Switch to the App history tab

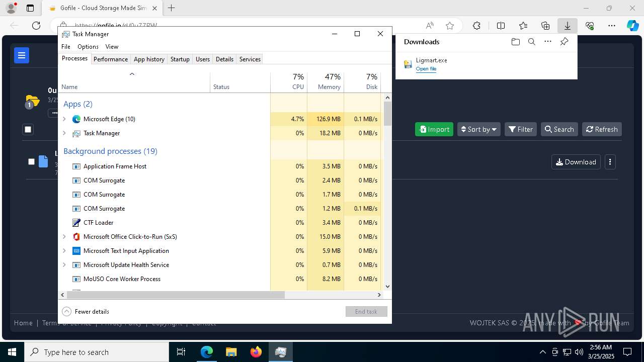149,59
